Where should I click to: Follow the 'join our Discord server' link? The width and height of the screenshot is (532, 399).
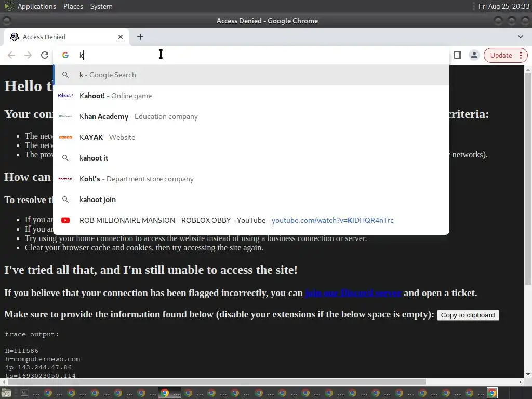(x=353, y=293)
